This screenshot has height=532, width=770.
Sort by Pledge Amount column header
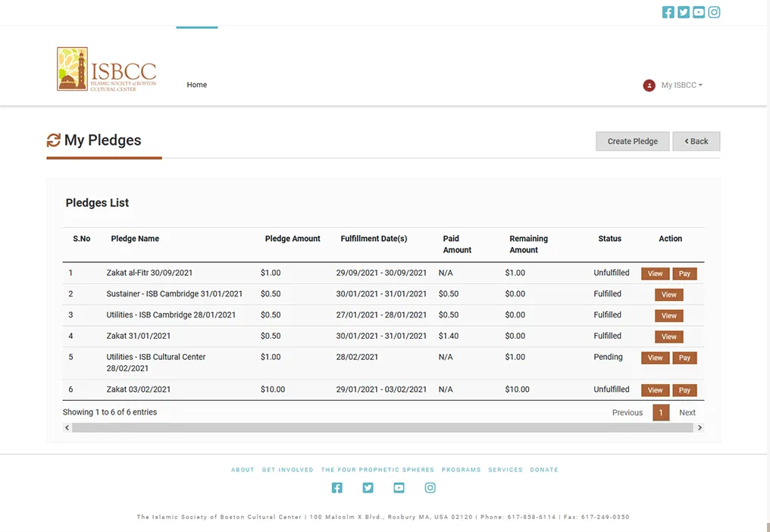point(293,239)
